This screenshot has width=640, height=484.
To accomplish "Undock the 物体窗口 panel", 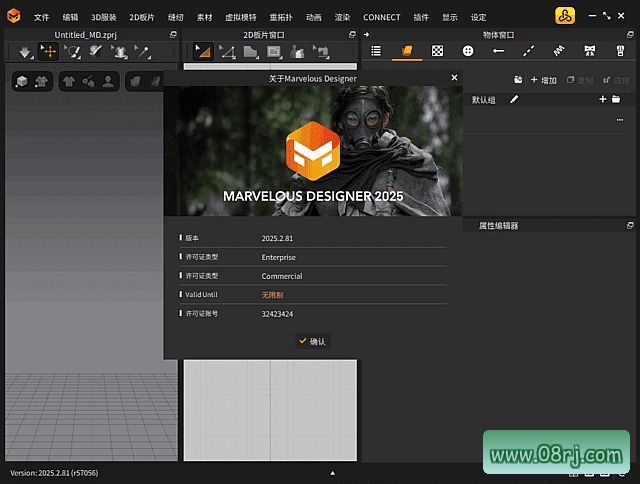I will coord(630,35).
